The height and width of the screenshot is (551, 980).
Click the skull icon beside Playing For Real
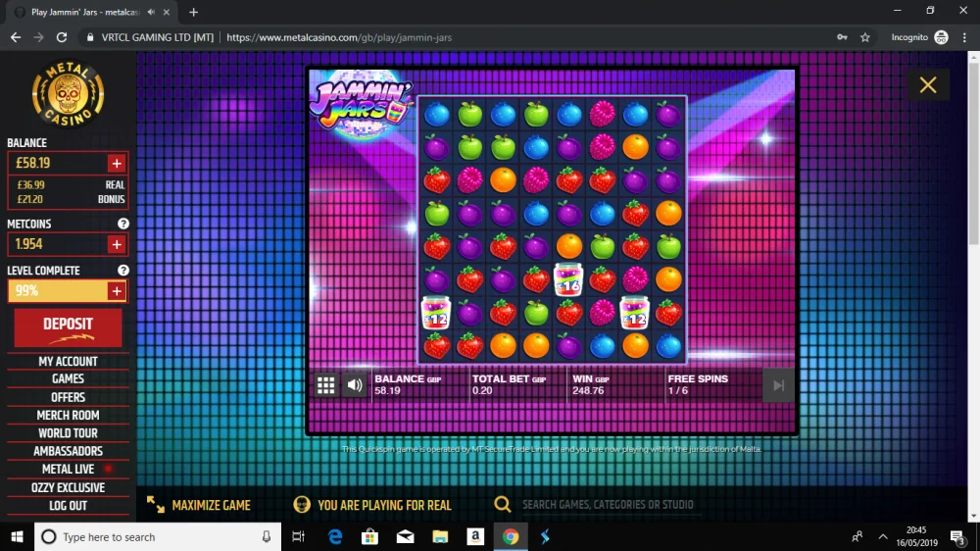tap(302, 505)
